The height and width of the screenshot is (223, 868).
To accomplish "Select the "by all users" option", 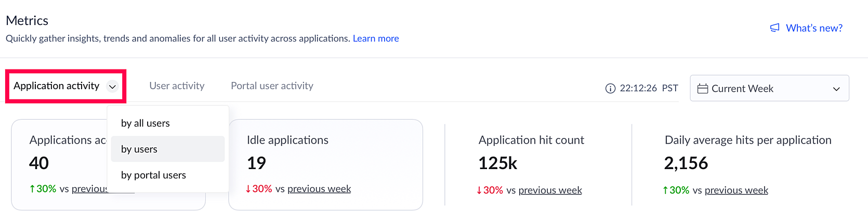I will (146, 123).
